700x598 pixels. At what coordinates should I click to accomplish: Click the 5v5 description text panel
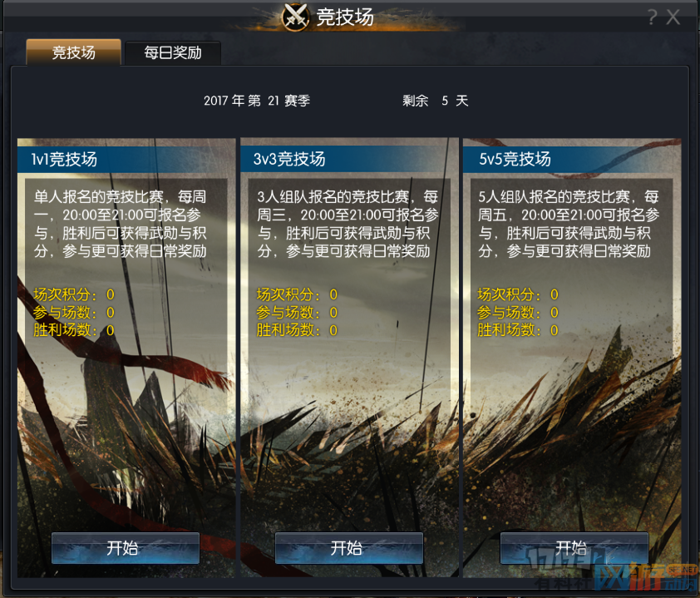(569, 224)
